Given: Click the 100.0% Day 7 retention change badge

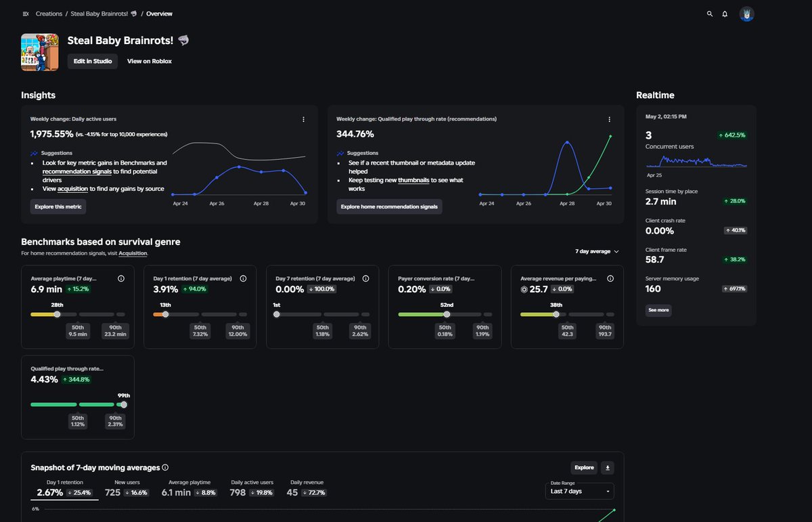Looking at the screenshot, I should click(321, 289).
